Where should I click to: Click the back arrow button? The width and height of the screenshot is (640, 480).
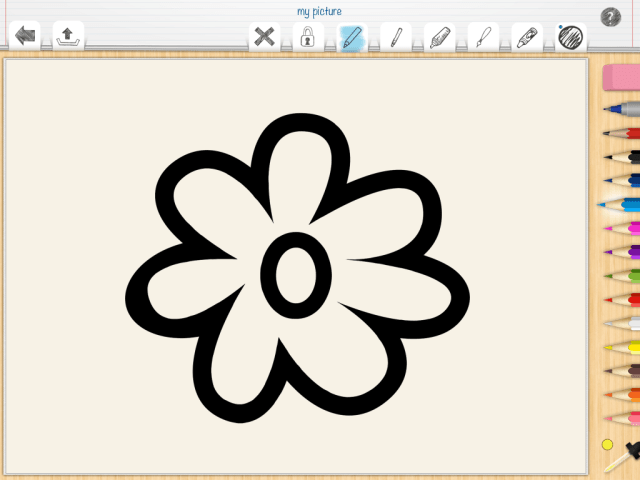[x=25, y=37]
